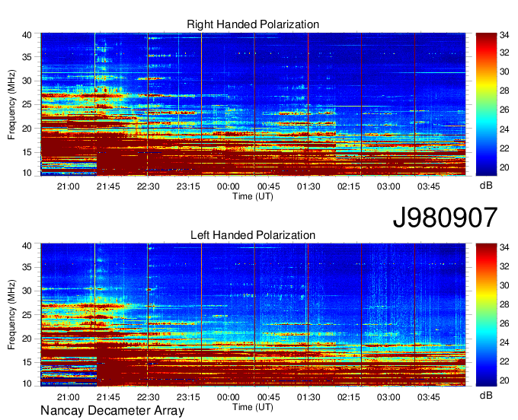Click the "21:00" tick of Right Handed plot
This screenshot has width=518, height=420.
(68, 186)
